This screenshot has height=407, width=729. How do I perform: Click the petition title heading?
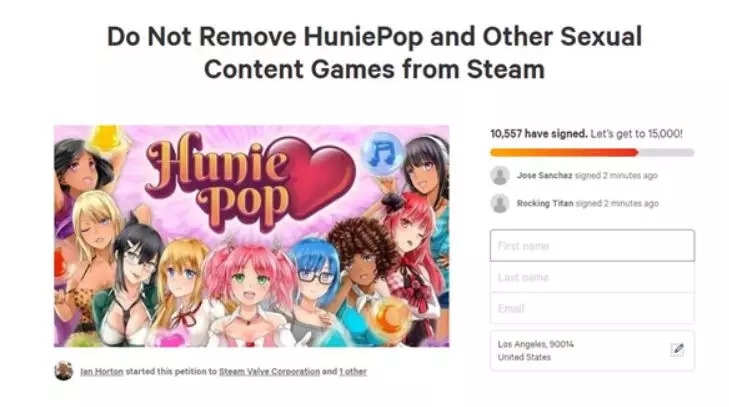374,53
